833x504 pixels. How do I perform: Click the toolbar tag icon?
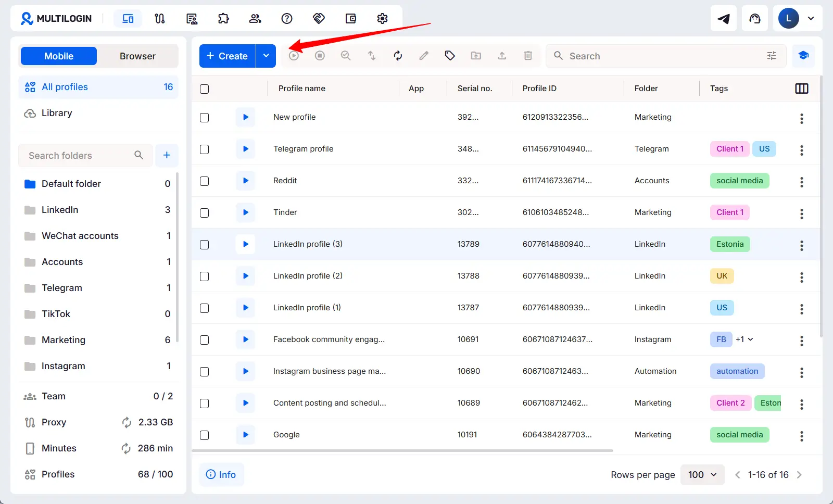(x=450, y=56)
